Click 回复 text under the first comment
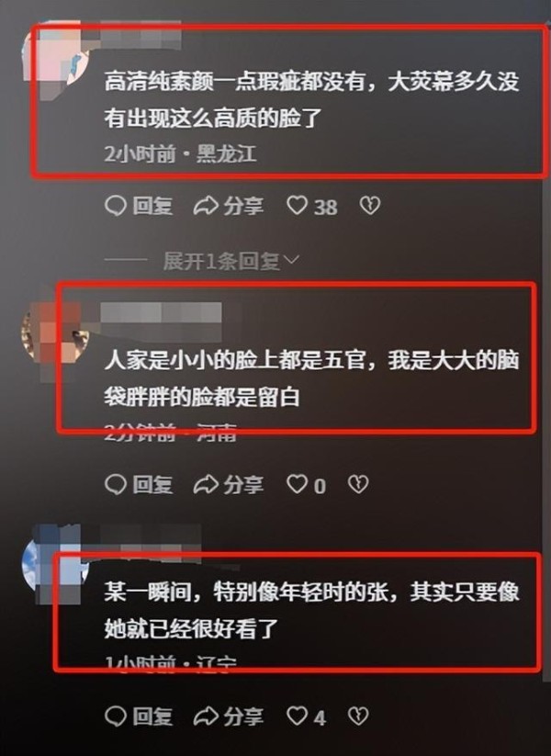551x756 pixels. pos(152,206)
